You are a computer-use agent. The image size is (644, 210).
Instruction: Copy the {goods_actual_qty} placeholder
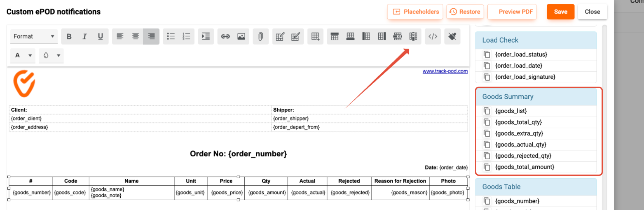487,145
